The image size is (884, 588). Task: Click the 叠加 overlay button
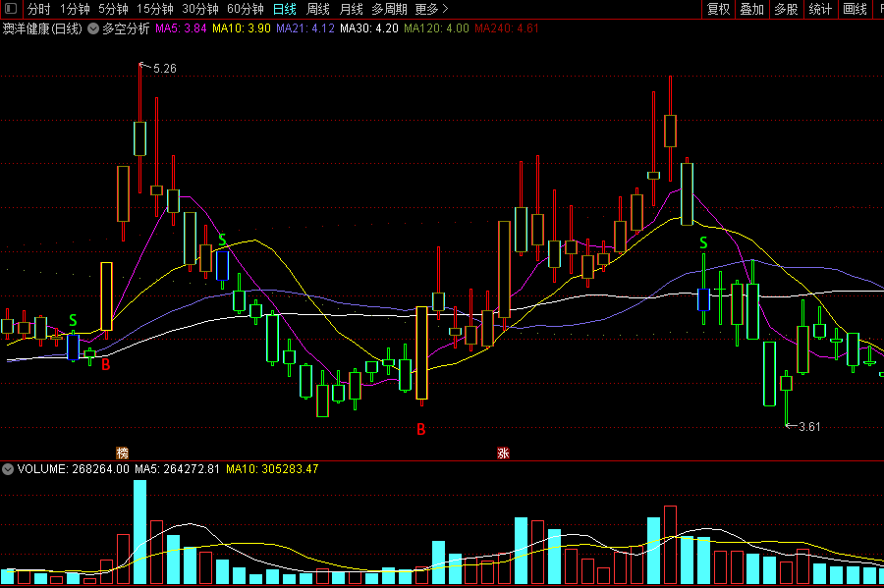click(x=752, y=9)
